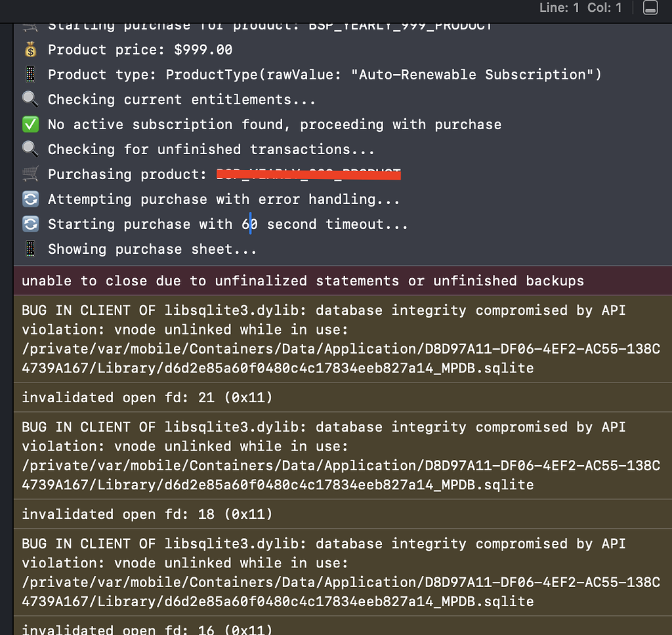Click the phone icon beside Showing purchase sheet
This screenshot has height=635, width=672.
click(x=30, y=249)
